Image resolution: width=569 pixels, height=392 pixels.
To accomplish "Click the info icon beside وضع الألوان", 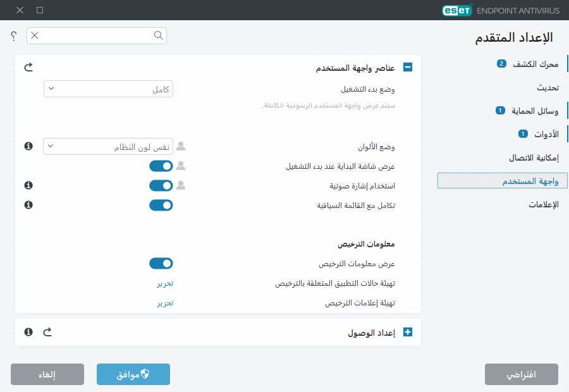I will 28,146.
